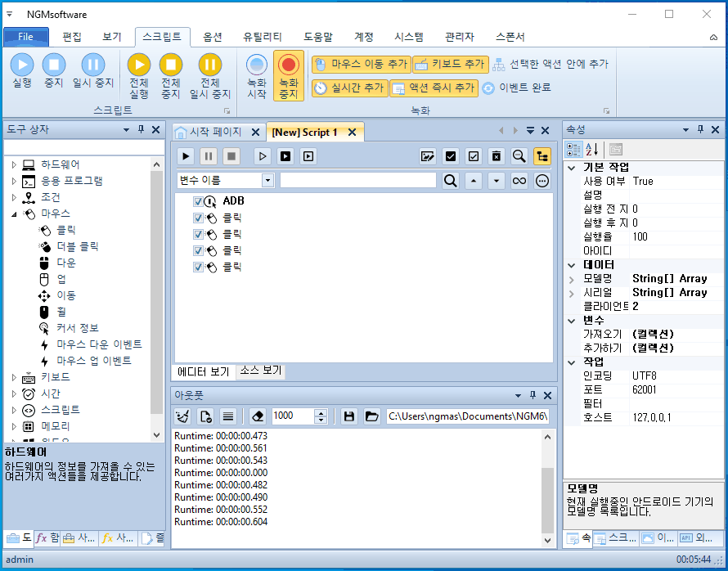
Task: Expand the 하드웨어 tree node
Action: pyautogui.click(x=14, y=164)
